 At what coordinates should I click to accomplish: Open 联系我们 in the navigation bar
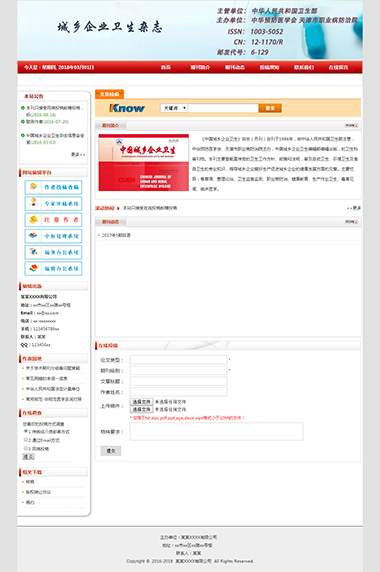pyautogui.click(x=304, y=67)
